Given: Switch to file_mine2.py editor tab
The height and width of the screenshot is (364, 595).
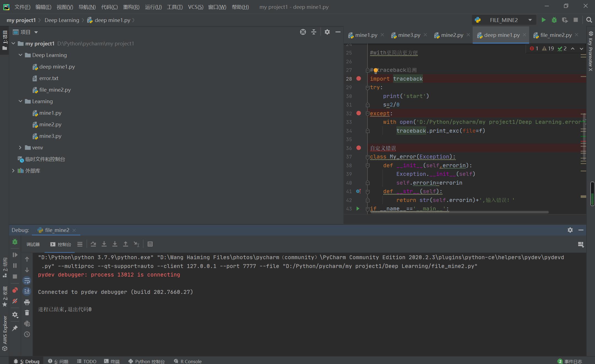Looking at the screenshot, I should (556, 35).
